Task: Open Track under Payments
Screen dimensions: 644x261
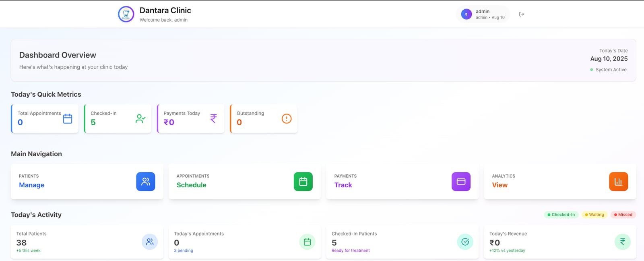Action: click(343, 185)
